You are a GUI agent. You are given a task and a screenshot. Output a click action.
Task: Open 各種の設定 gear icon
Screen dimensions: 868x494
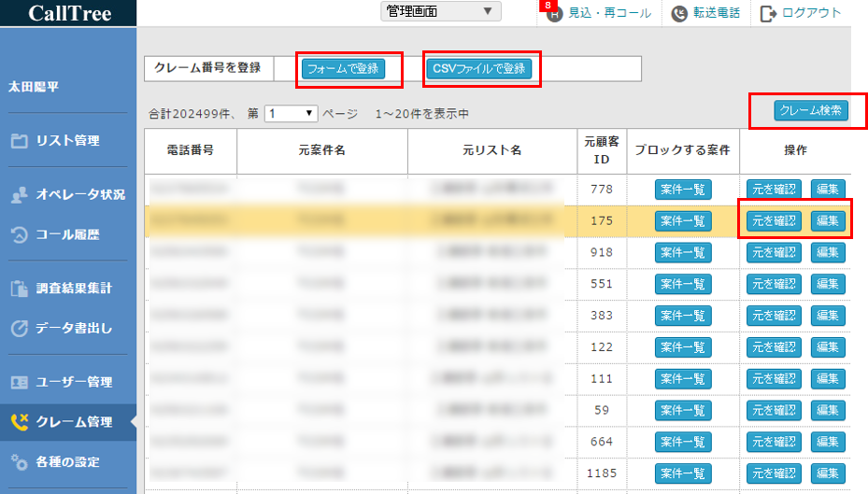point(19,461)
